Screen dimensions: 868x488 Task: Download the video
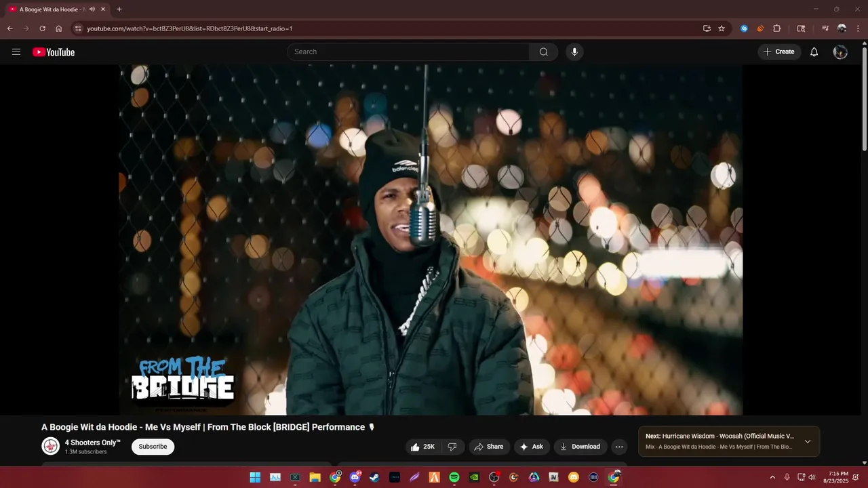(x=580, y=447)
